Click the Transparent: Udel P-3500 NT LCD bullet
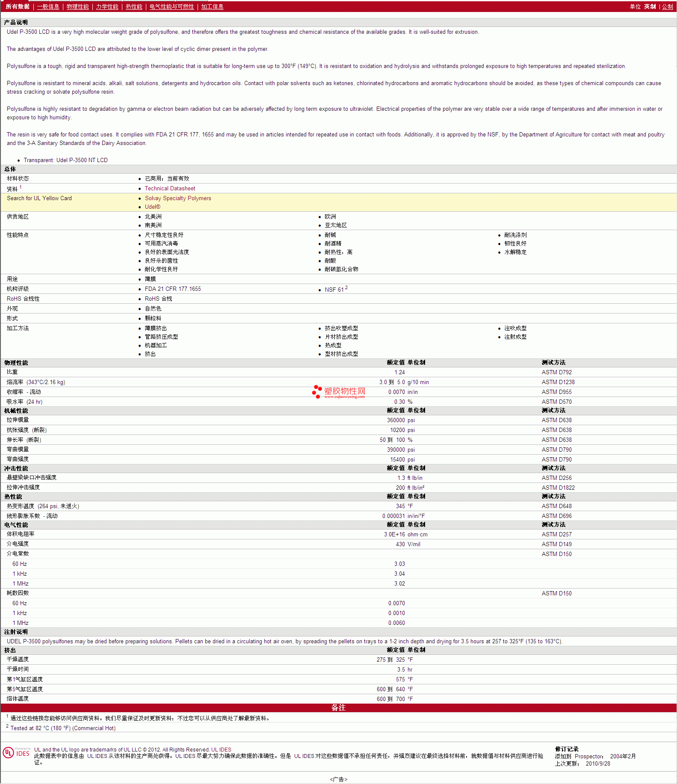This screenshot has height=784, width=677. (66, 160)
